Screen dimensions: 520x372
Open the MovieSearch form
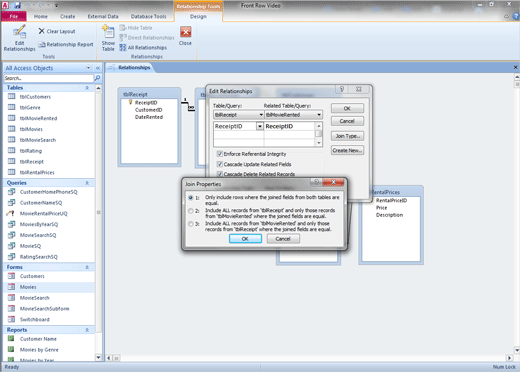(35, 298)
